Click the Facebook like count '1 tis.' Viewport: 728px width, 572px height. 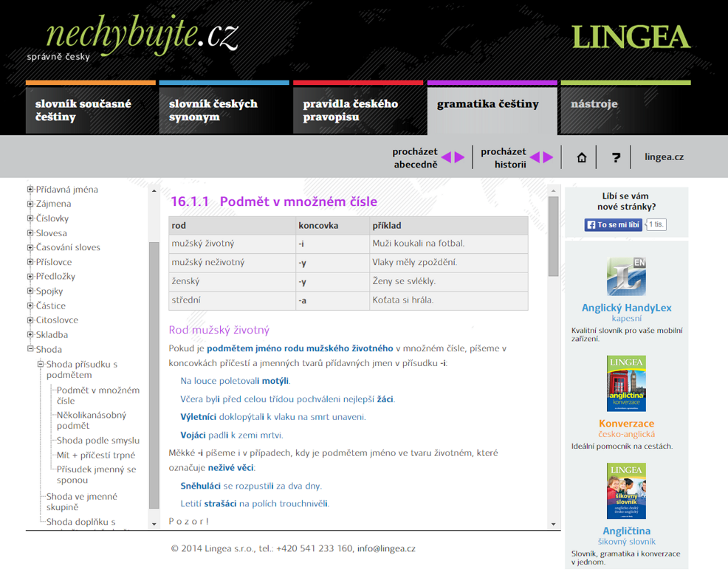(x=656, y=224)
